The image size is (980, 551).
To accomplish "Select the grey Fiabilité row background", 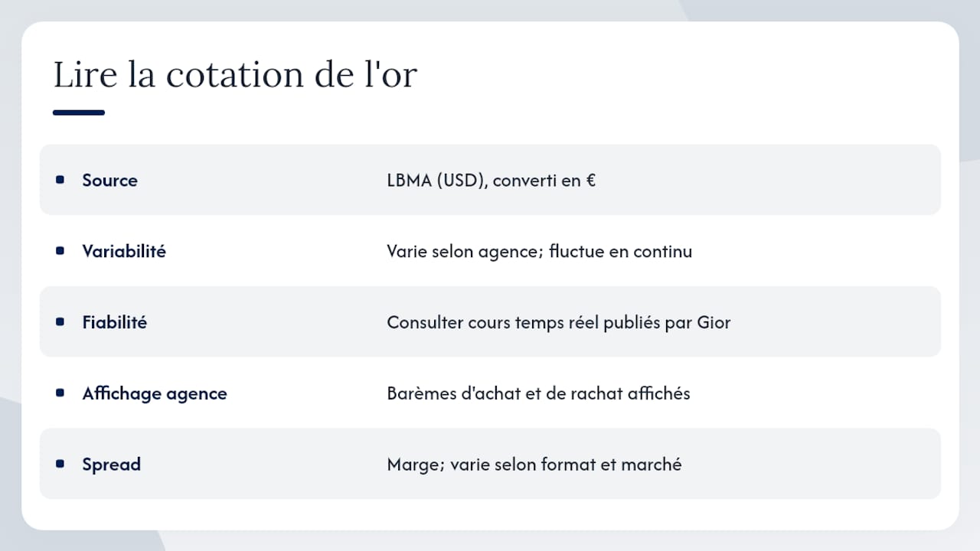I will 490,322.
